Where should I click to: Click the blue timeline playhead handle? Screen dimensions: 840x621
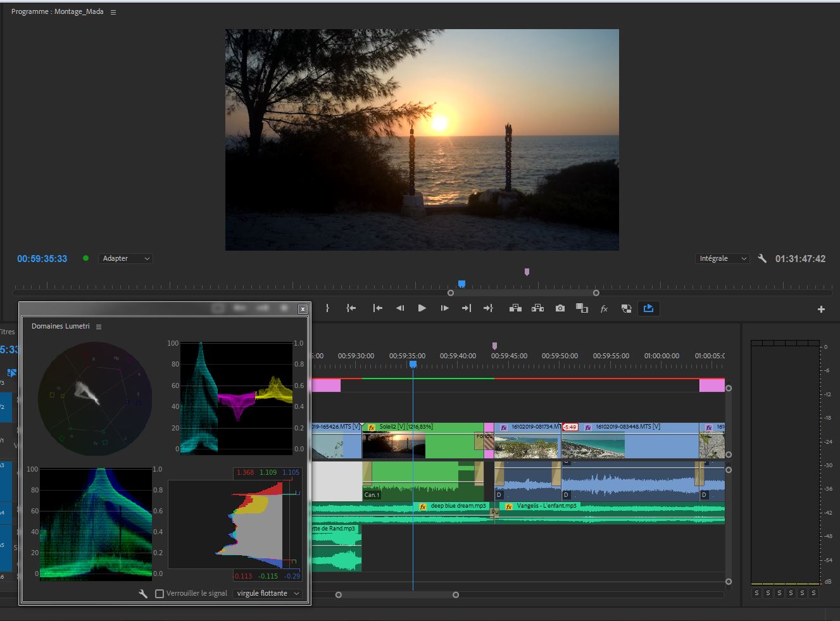pos(413,365)
